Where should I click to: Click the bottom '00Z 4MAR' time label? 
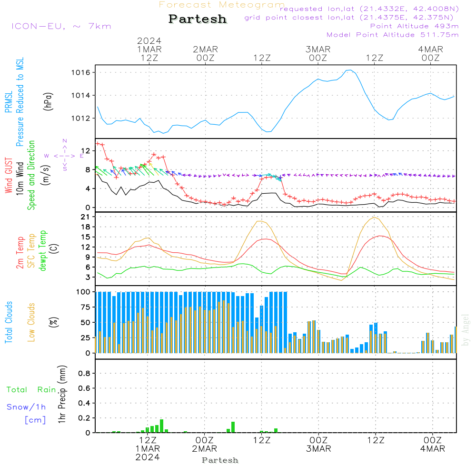pos(433,445)
